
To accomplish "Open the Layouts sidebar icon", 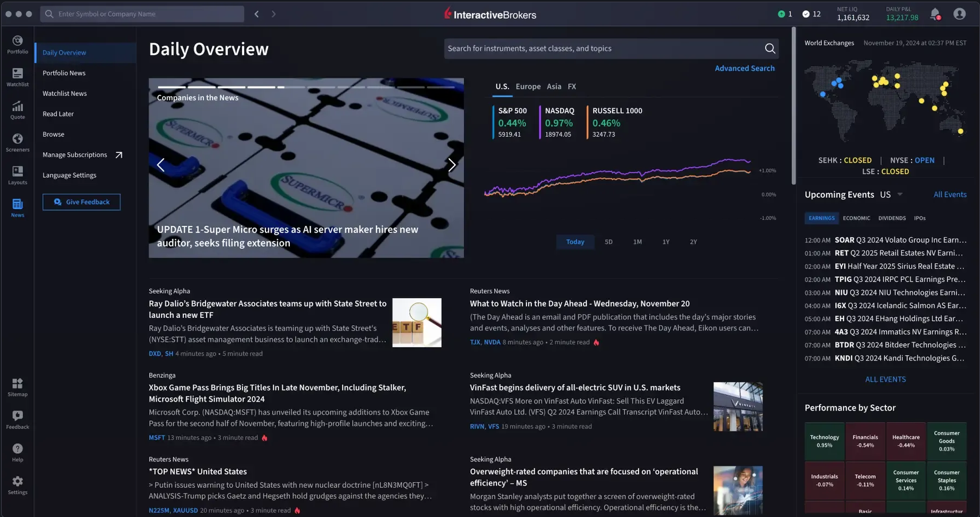I will [x=17, y=175].
